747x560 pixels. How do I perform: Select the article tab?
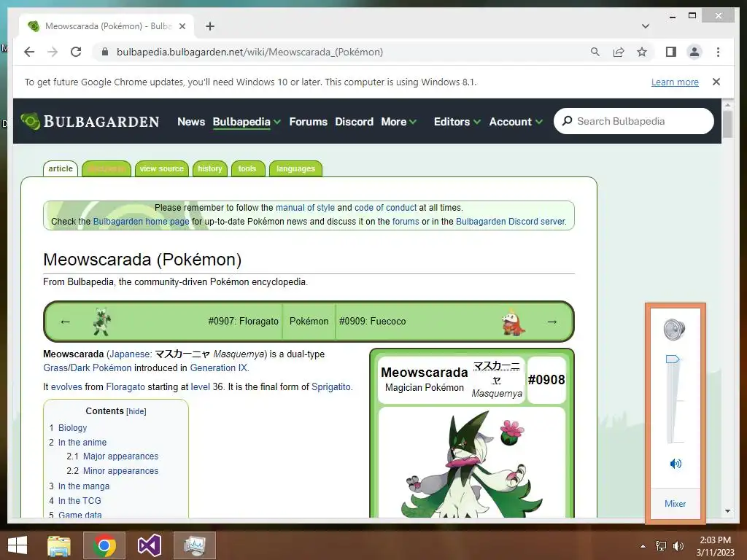(61, 168)
